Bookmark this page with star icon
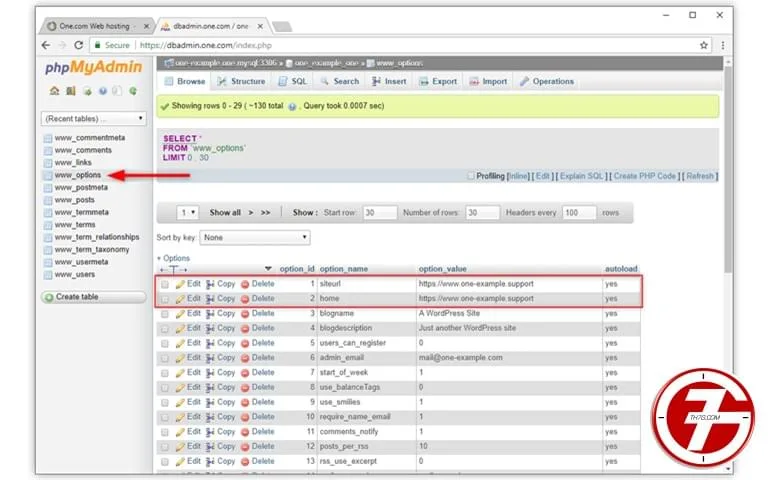 704,45
